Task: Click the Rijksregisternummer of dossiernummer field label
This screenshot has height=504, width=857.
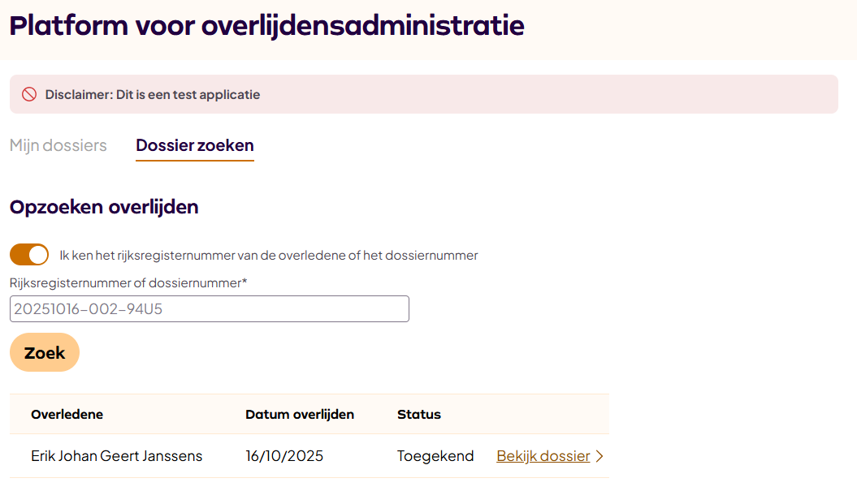Action: (128, 282)
